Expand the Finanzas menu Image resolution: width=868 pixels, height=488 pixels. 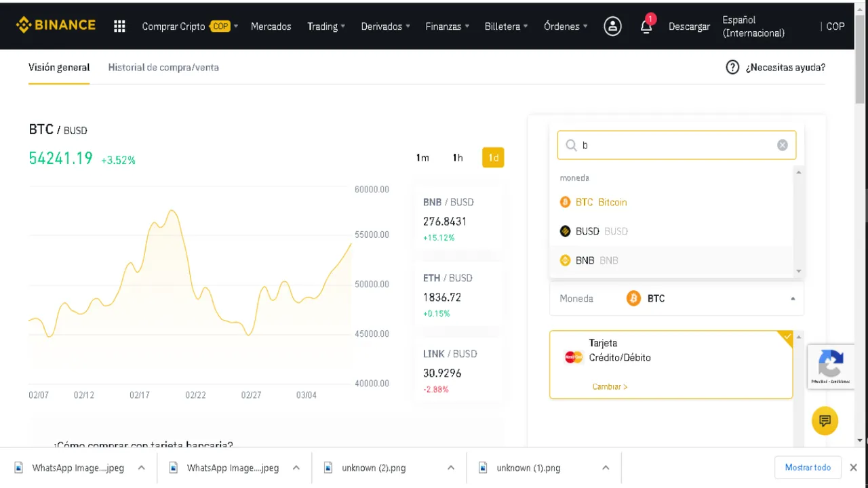pos(448,26)
